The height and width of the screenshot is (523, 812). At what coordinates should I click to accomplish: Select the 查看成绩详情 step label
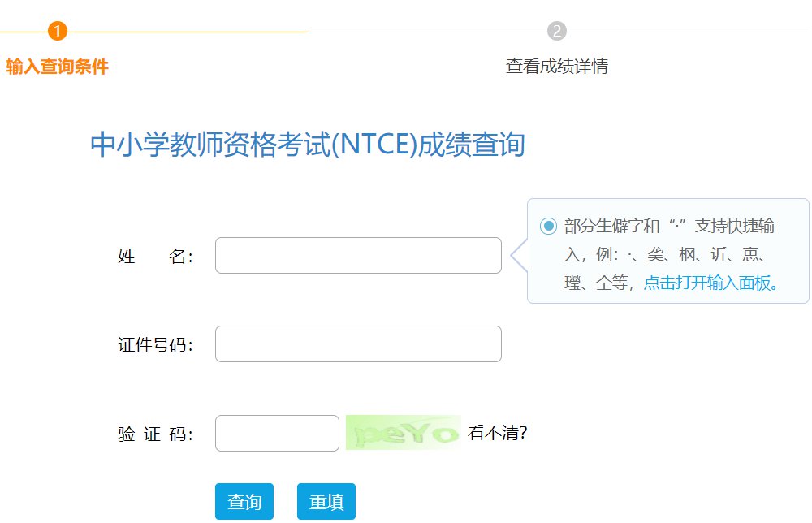click(556, 67)
